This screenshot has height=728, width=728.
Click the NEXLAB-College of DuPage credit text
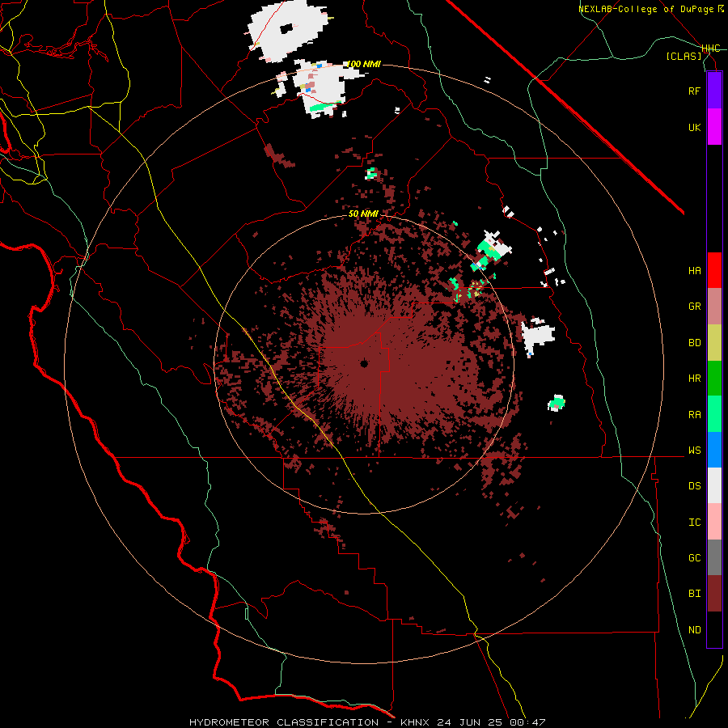(x=647, y=9)
